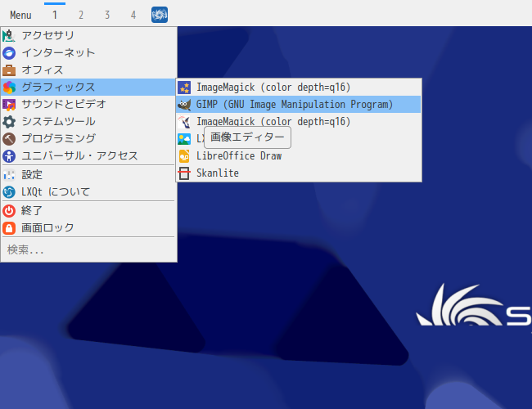The image size is (532, 409).
Task: Switch to desktop 3
Action: 107,15
